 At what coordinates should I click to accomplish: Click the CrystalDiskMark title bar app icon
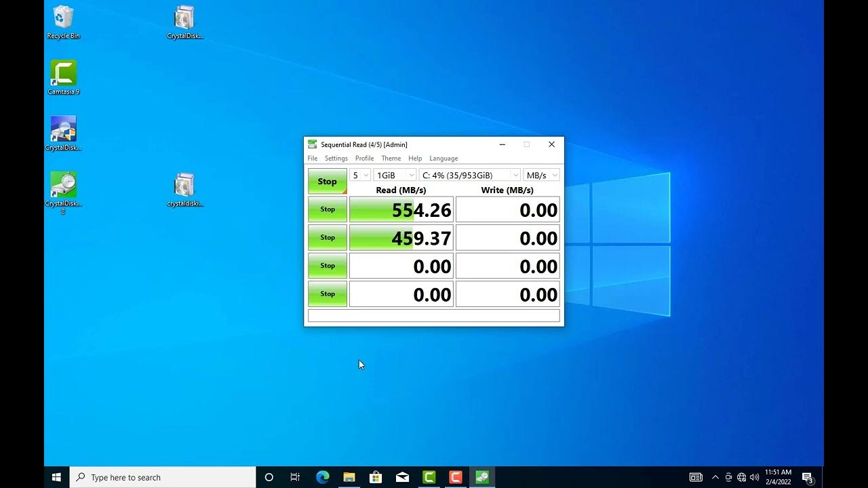(x=312, y=144)
